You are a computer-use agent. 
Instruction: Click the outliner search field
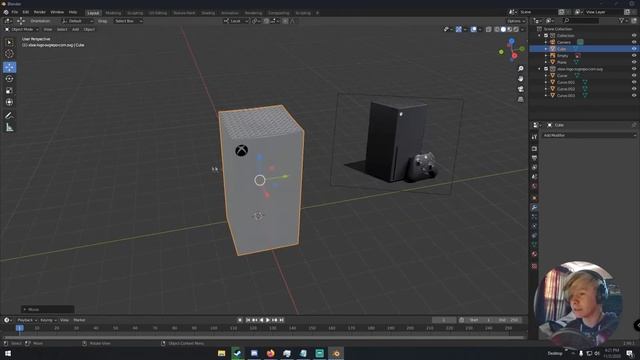coord(582,20)
